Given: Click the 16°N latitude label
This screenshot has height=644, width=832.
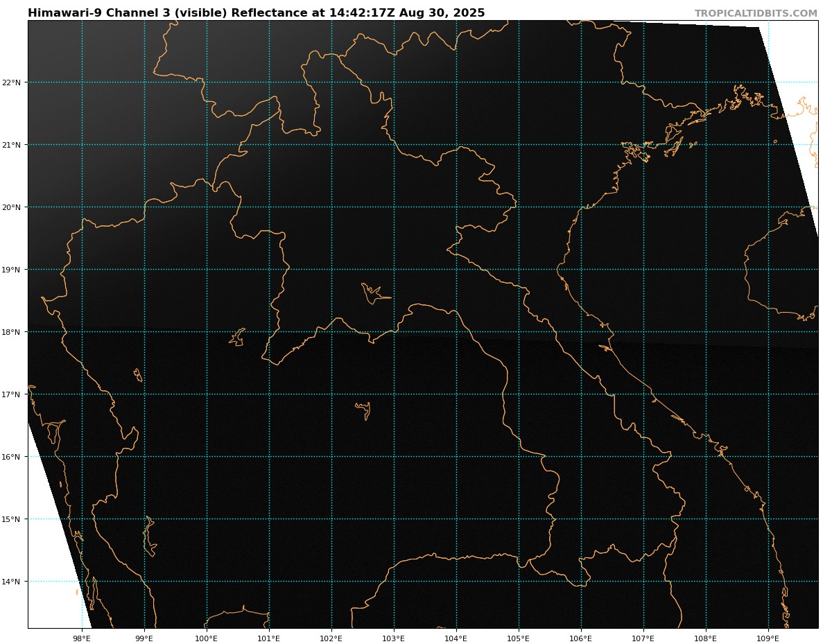Looking at the screenshot, I should [12, 457].
